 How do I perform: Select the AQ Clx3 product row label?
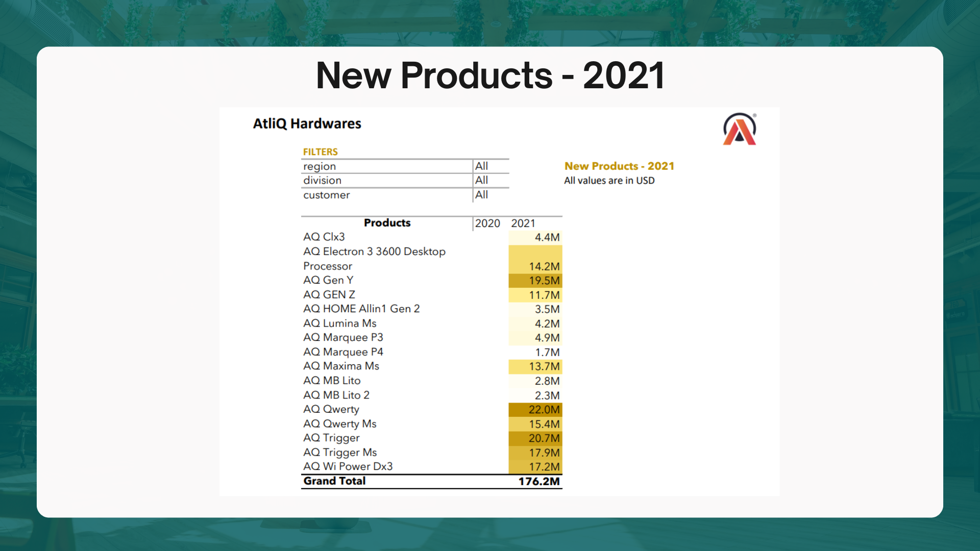point(324,237)
